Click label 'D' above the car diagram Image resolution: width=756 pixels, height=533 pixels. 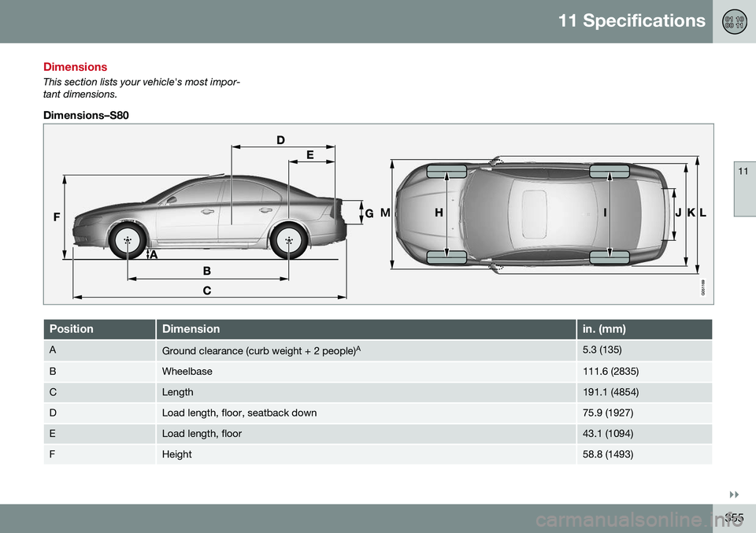pyautogui.click(x=280, y=140)
